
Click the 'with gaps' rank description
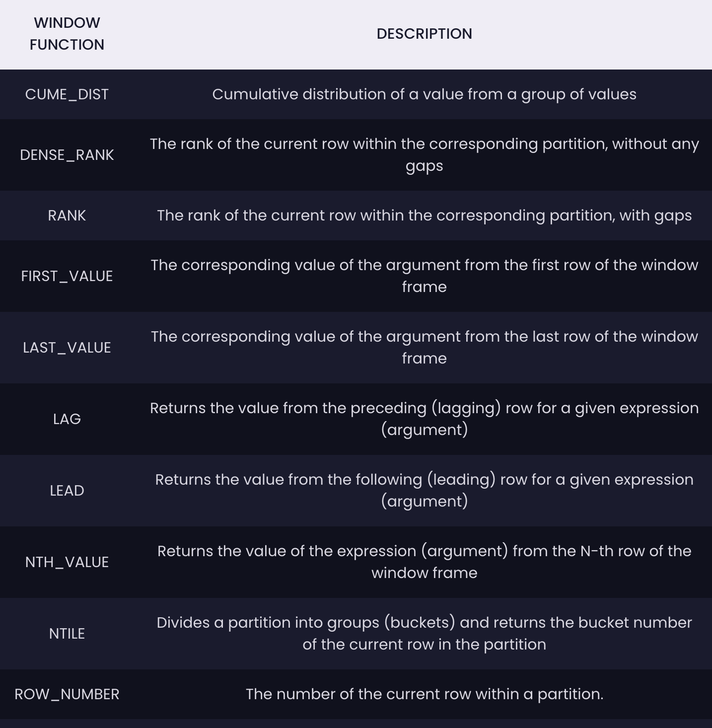(424, 216)
